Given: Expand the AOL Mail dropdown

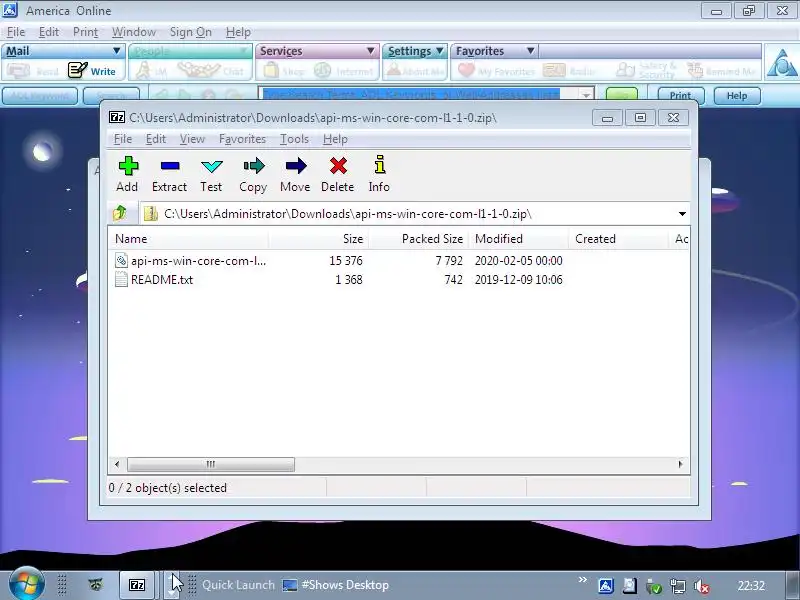Looking at the screenshot, I should (x=117, y=51).
